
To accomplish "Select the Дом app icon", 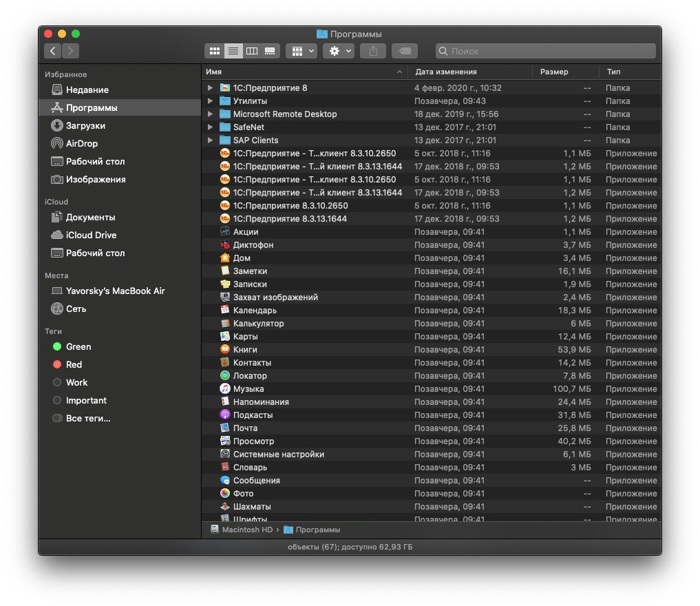I will coord(225,258).
